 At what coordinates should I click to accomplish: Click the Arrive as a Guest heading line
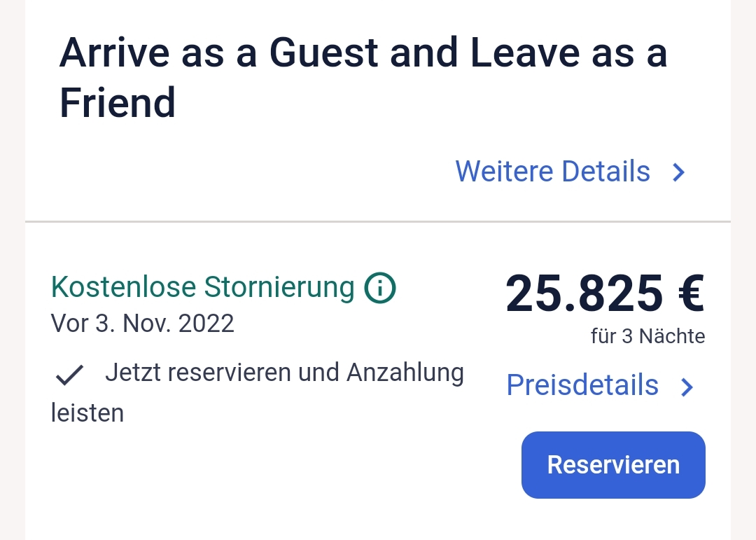[363, 54]
